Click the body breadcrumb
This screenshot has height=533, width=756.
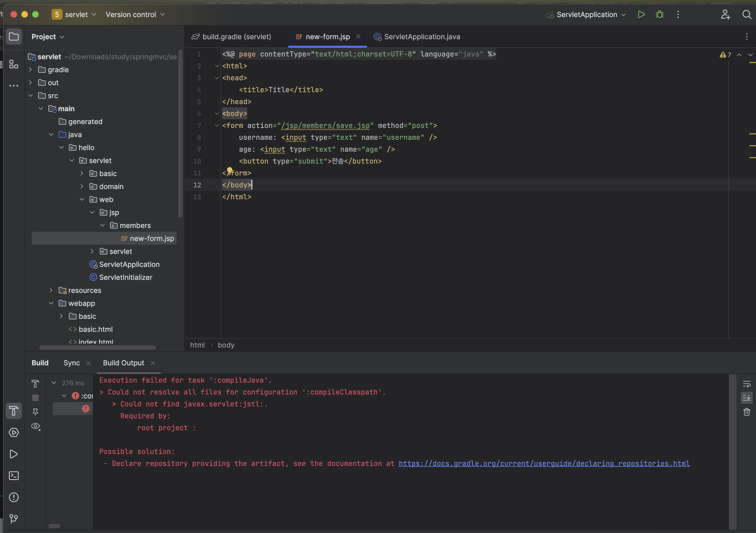[226, 345]
